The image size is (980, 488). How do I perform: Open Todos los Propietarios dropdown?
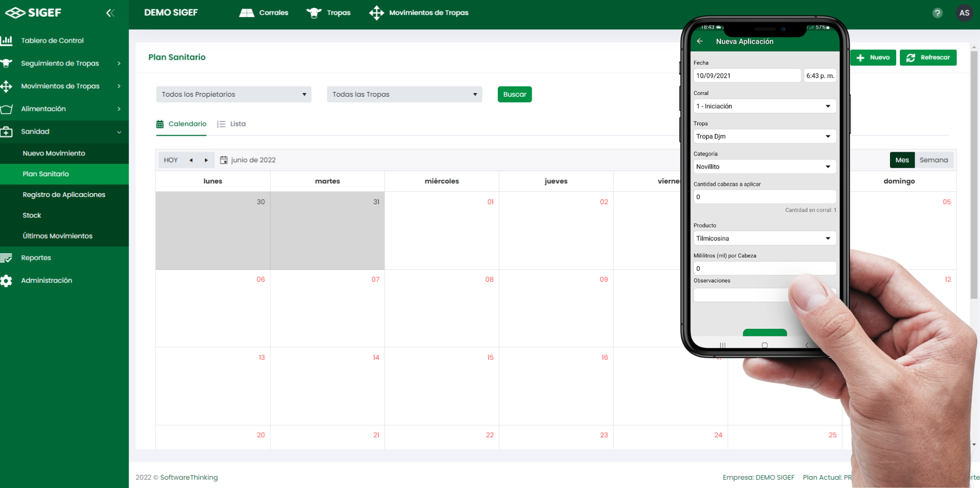pos(234,95)
